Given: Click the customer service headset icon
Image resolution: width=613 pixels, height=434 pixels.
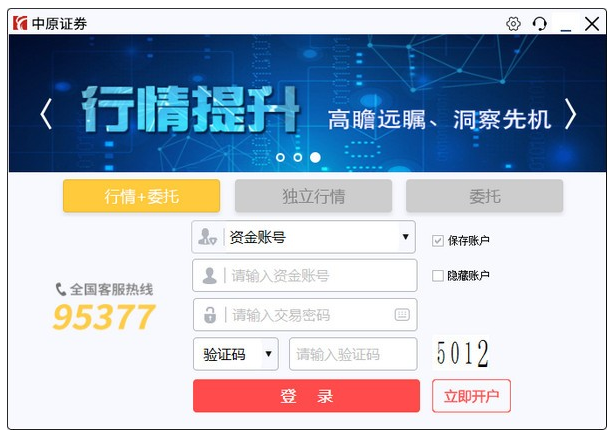Looking at the screenshot, I should [x=540, y=24].
